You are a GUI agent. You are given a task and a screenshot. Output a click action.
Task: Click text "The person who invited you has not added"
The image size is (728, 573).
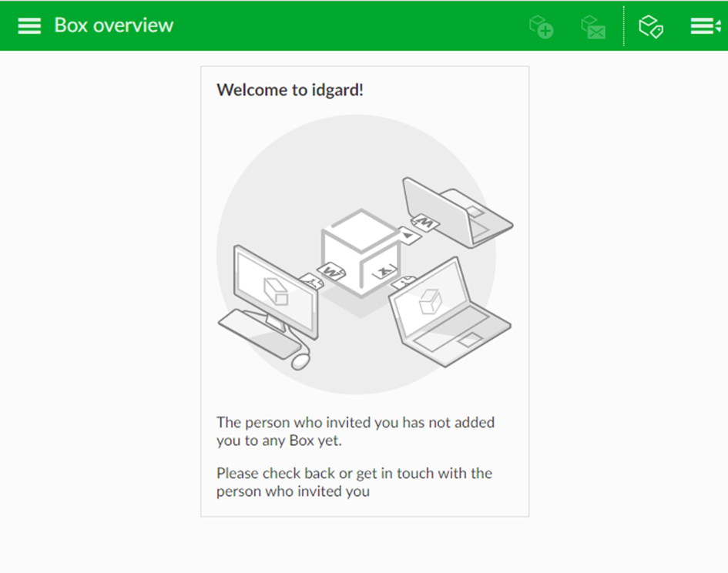(x=356, y=422)
